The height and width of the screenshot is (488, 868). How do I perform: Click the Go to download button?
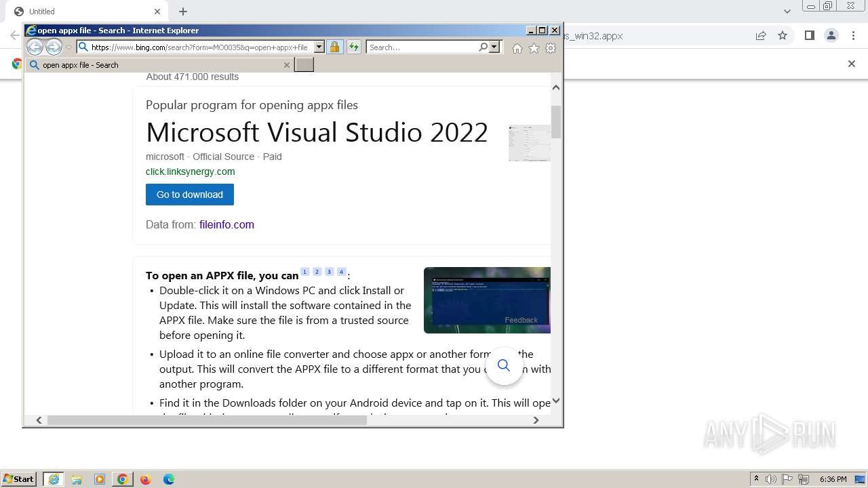point(190,195)
